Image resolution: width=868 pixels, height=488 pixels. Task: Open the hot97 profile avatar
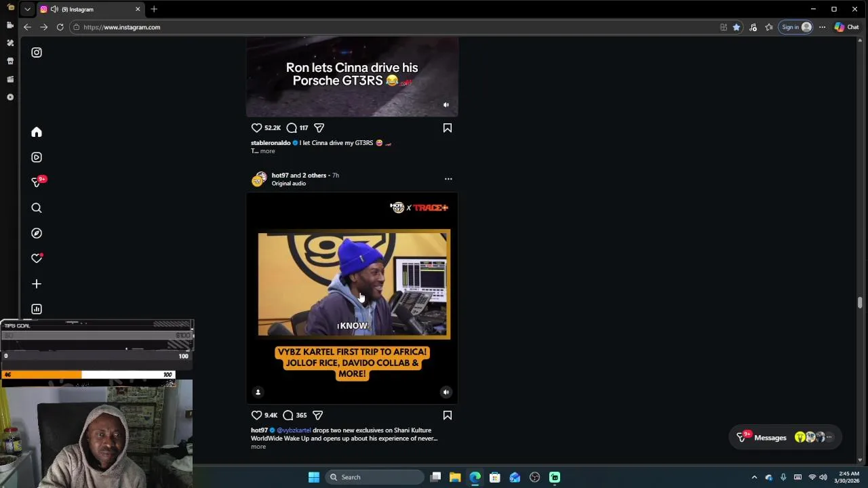[259, 179]
